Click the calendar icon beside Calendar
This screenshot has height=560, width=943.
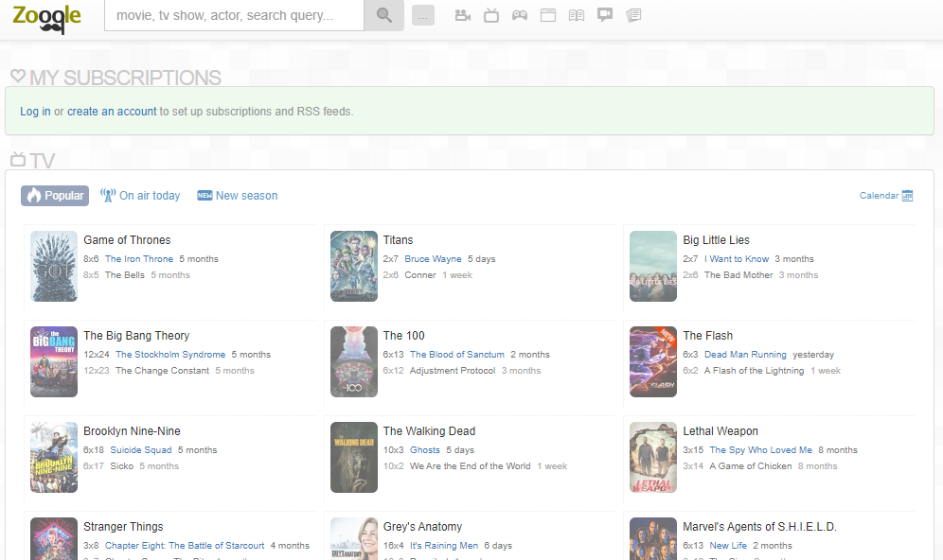pyautogui.click(x=908, y=195)
